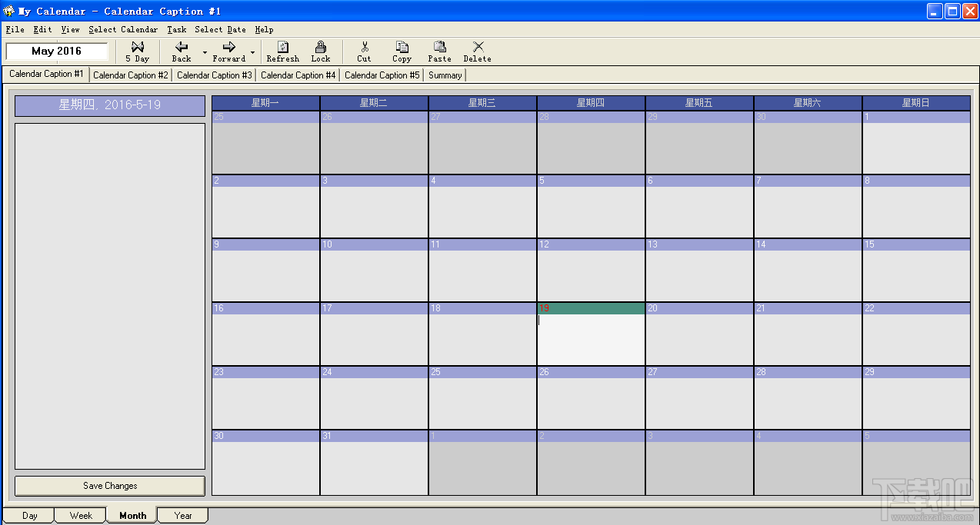Select day 24 in the calendar grid
Screen dimensions: 980x525
374,397
